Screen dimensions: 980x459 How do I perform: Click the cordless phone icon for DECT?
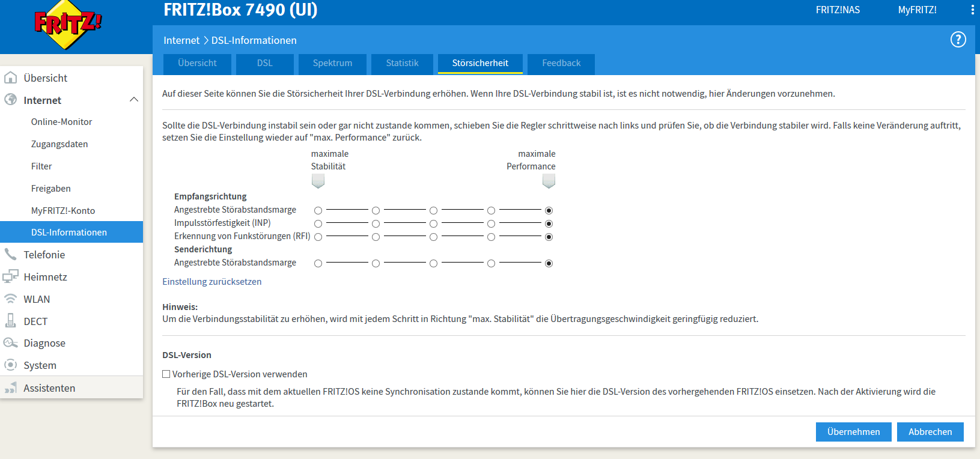[10, 321]
